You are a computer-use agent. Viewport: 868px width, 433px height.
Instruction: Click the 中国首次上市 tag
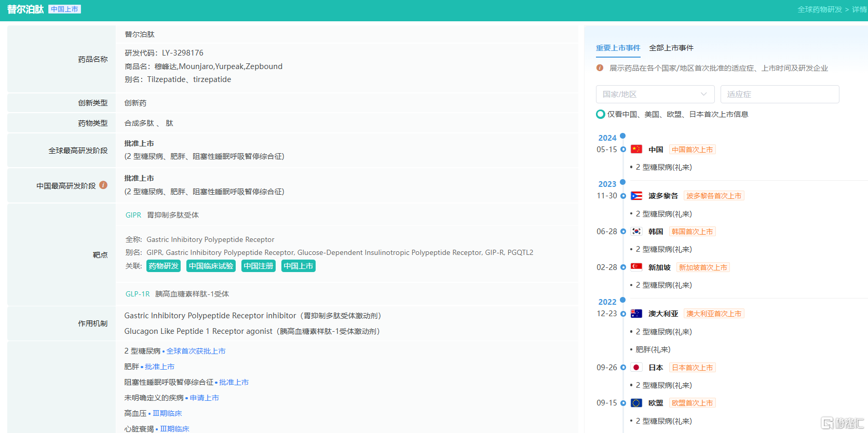[693, 150]
